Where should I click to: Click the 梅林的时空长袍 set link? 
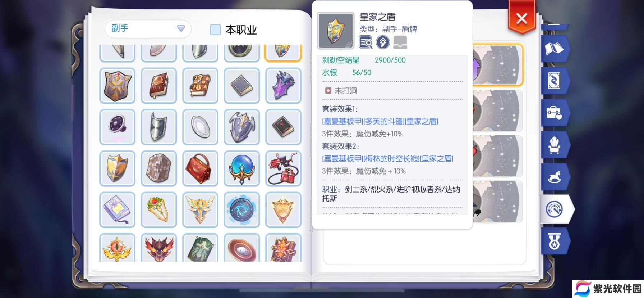391,159
